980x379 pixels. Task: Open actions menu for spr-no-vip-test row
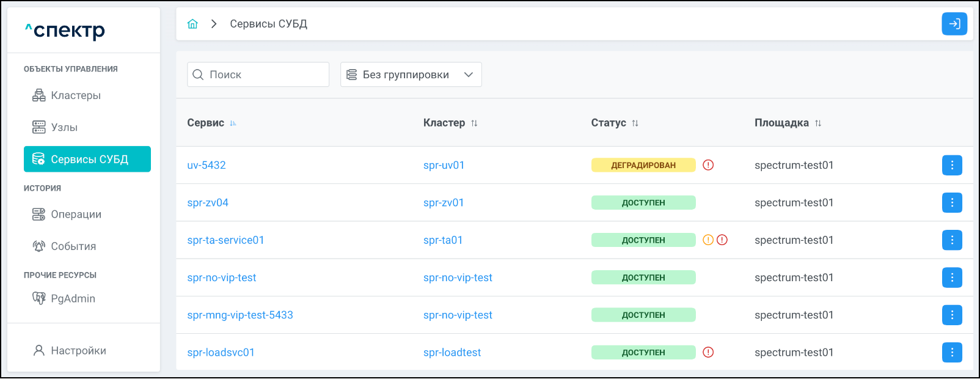[951, 278]
